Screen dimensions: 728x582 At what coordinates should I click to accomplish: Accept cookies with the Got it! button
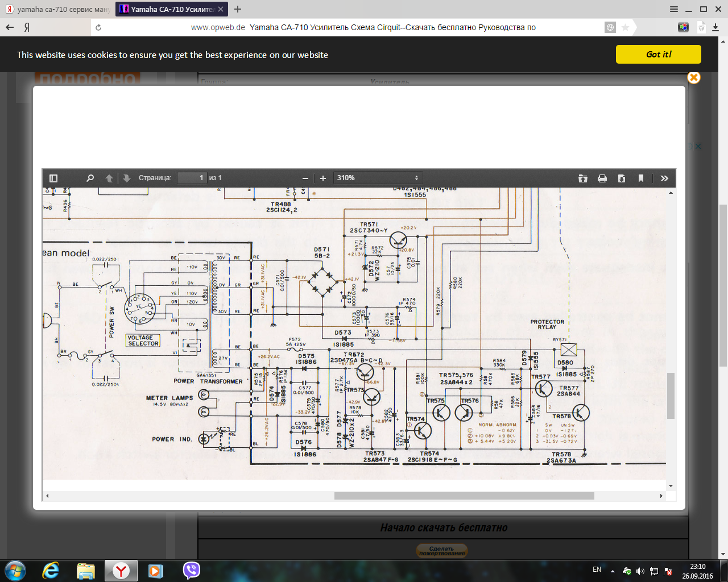[x=658, y=55]
